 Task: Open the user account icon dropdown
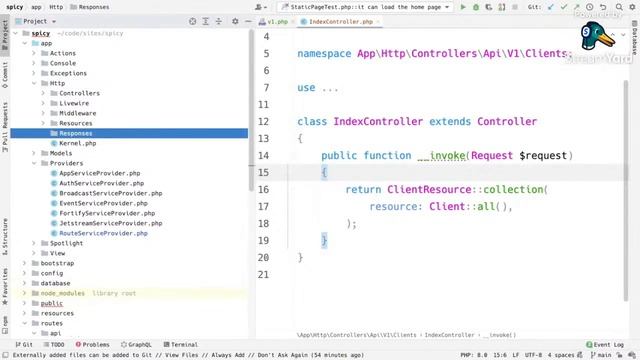click(x=261, y=7)
